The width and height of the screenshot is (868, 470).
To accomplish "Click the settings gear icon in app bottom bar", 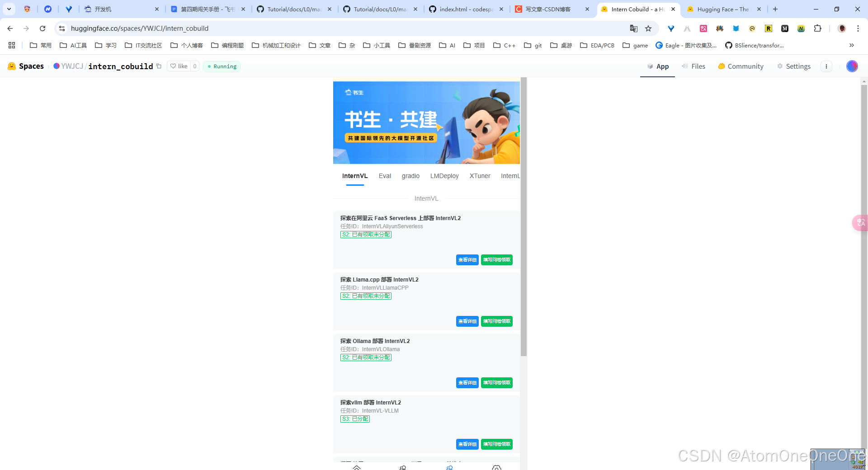I will pyautogui.click(x=496, y=467).
